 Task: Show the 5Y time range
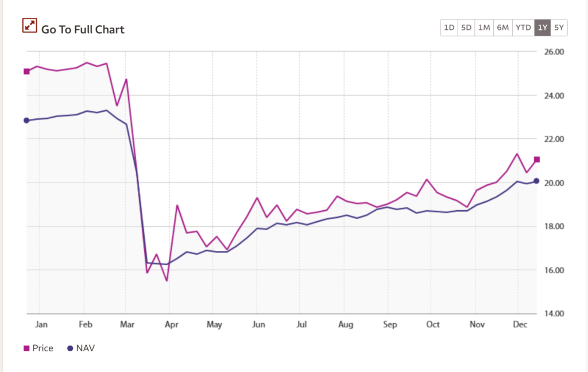(x=559, y=28)
